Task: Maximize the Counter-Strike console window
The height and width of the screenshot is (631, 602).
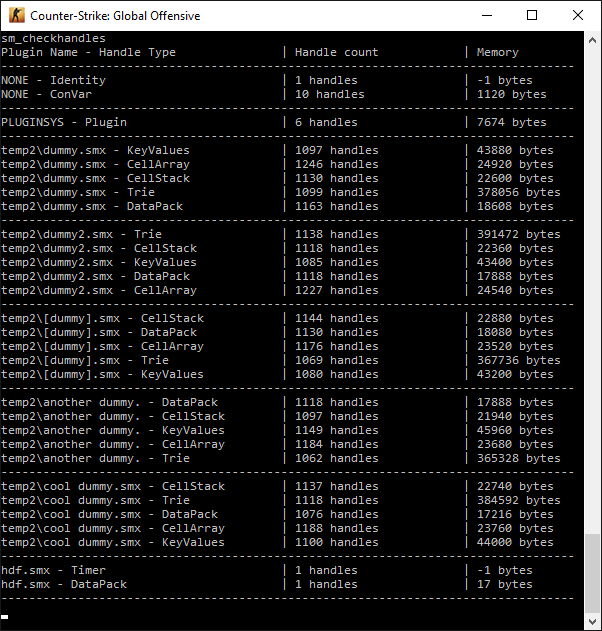Action: tap(532, 16)
